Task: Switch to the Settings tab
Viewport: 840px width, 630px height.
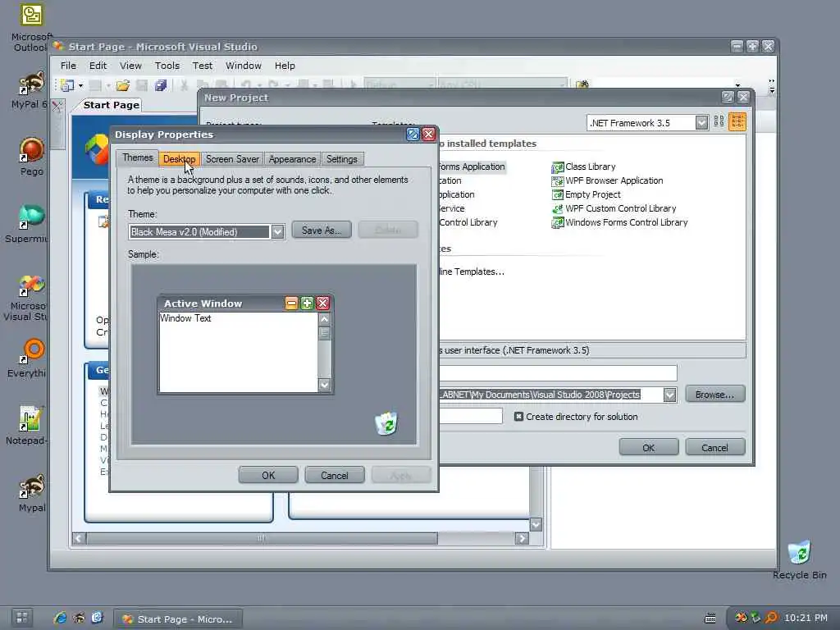Action: [342, 159]
